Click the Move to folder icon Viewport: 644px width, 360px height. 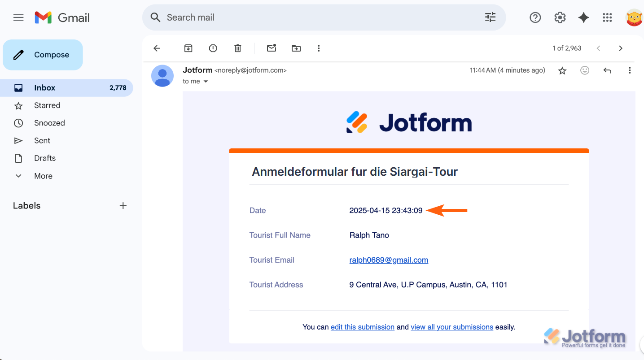(x=296, y=48)
